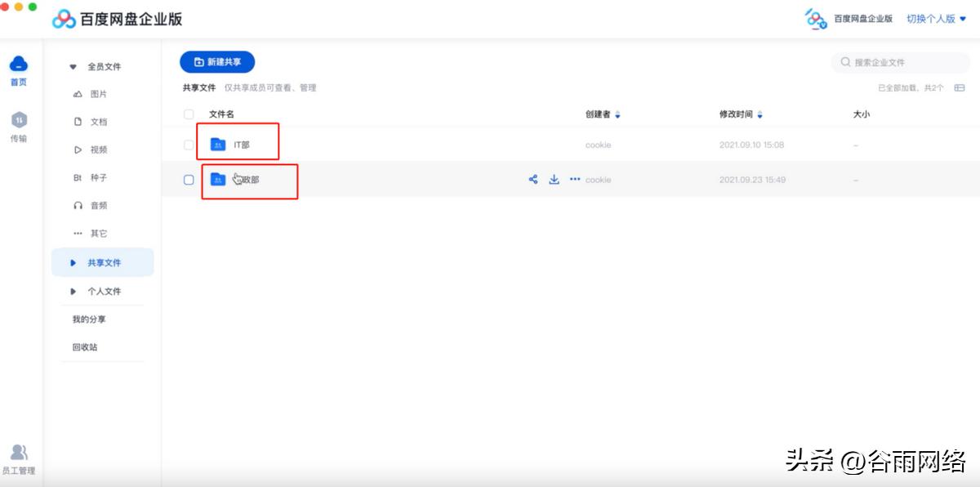Screen dimensions: 980x487
Task: Click the share icon on the 行政部 row
Action: tap(533, 179)
